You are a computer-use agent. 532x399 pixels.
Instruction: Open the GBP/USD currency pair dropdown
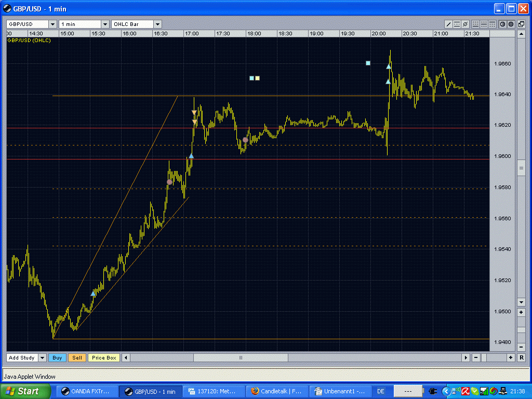pos(52,24)
